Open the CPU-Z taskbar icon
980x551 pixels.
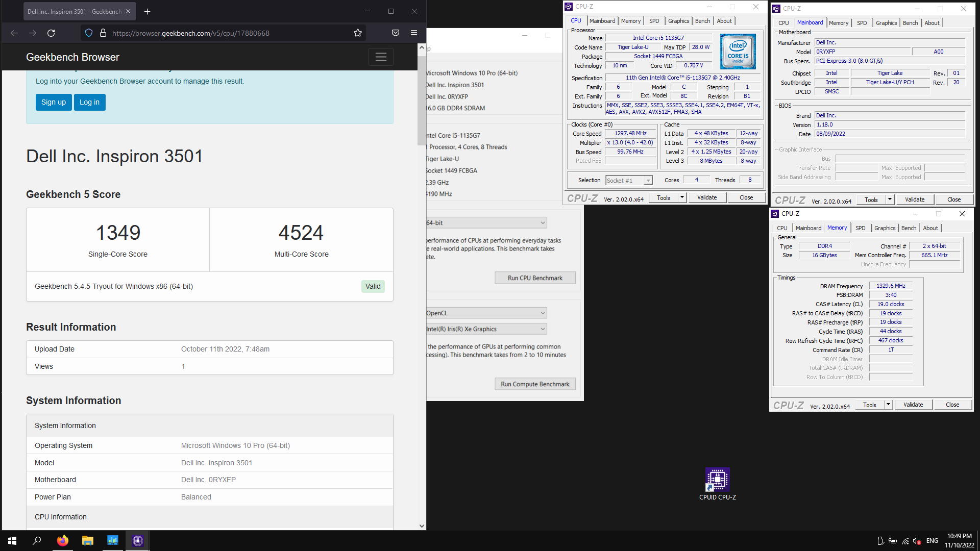[137, 541]
